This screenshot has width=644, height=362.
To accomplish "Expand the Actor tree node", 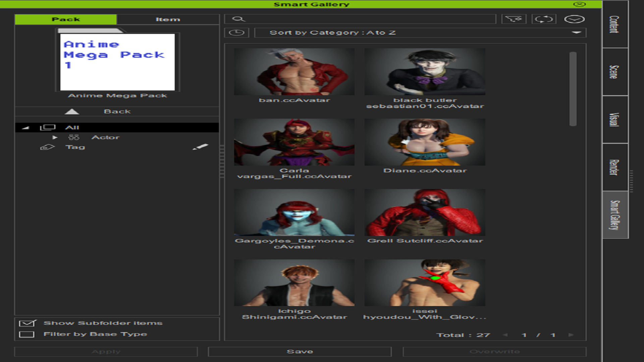I will pos(55,137).
